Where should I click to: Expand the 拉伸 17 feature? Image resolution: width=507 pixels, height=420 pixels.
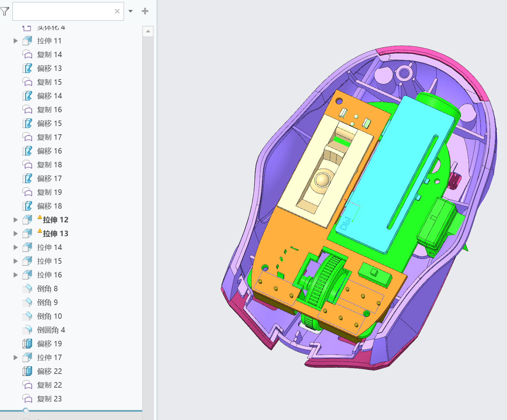[15, 357]
